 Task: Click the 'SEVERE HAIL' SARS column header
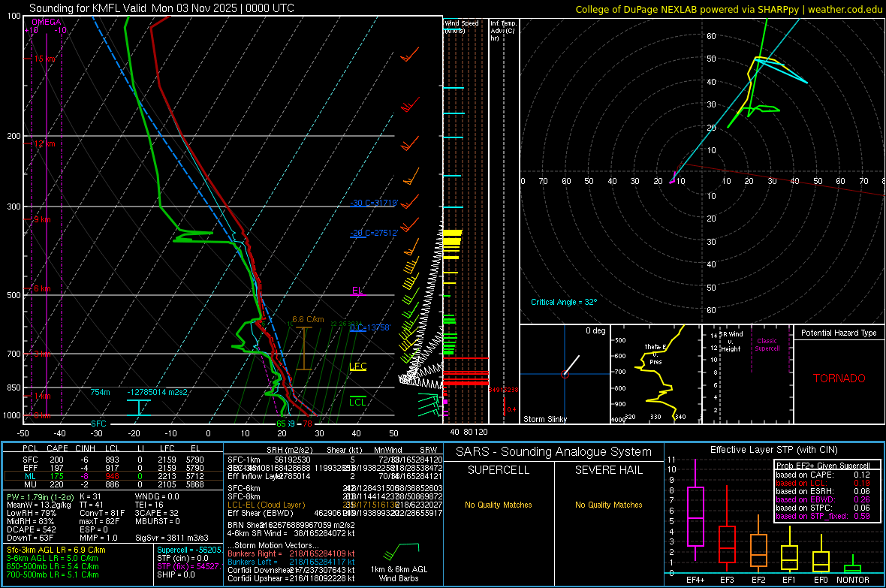[x=608, y=470]
